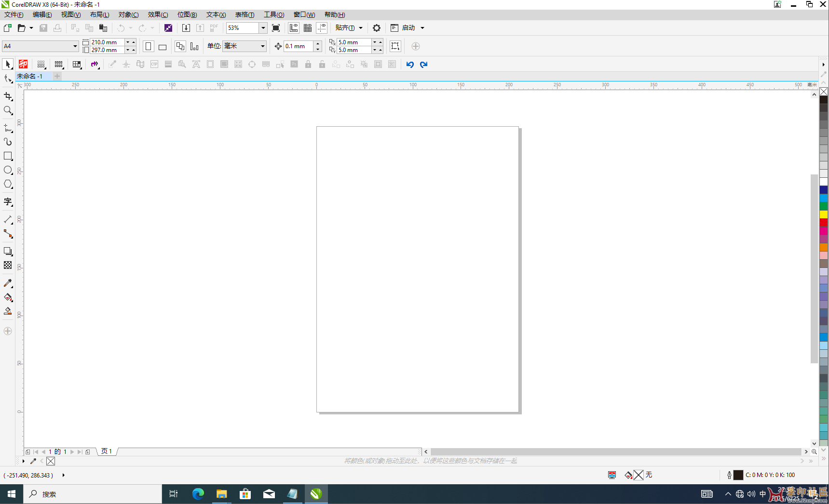Open the 文件 menu
829x504 pixels.
14,15
